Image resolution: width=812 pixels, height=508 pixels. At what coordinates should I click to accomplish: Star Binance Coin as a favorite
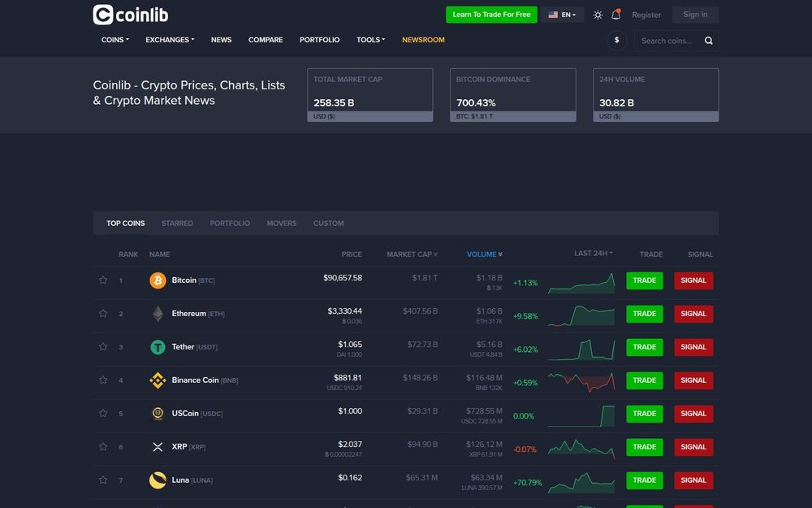click(103, 380)
